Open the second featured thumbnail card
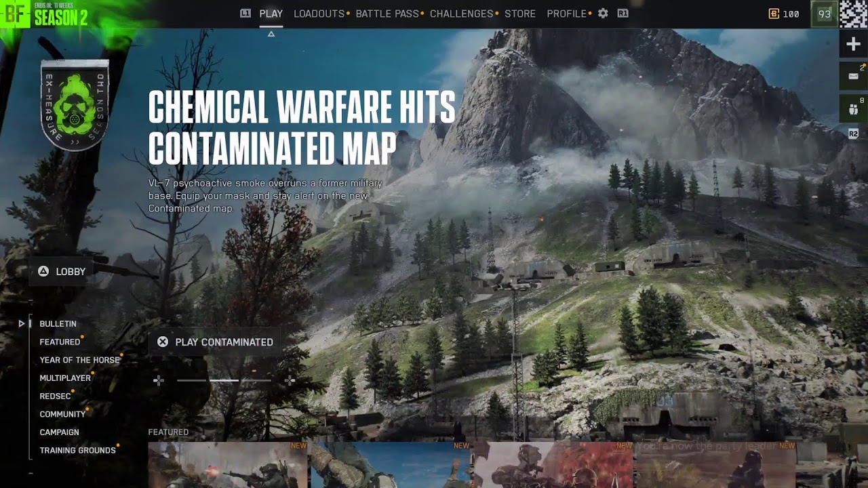868x488 pixels. tap(390, 465)
